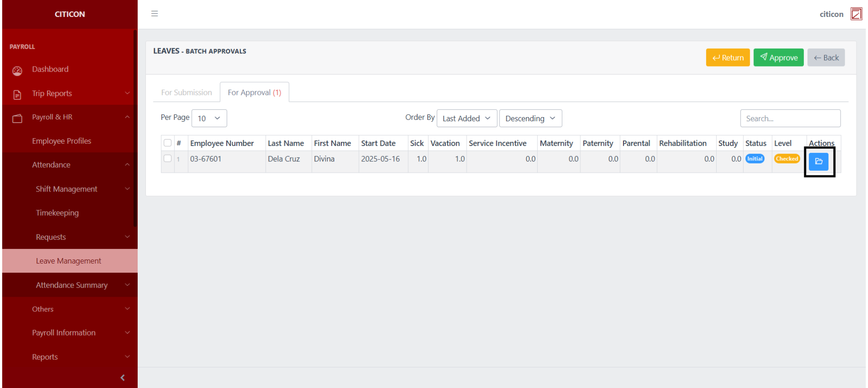Open the Descending sort dropdown
Viewport: 868px width, 388px height.
click(530, 118)
